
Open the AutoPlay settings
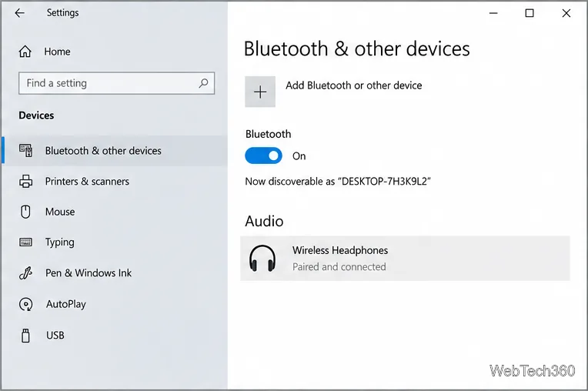(x=66, y=304)
